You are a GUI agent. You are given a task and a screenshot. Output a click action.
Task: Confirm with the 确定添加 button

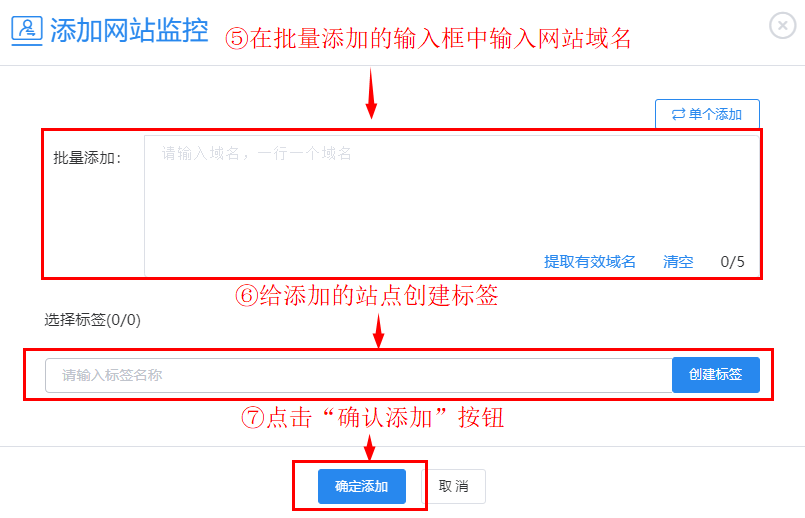click(x=361, y=486)
